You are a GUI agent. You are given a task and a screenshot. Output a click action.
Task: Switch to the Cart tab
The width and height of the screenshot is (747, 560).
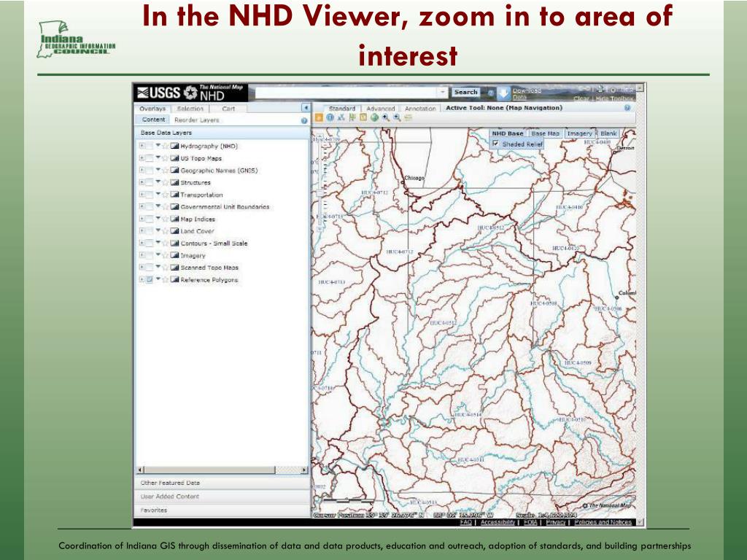point(228,109)
